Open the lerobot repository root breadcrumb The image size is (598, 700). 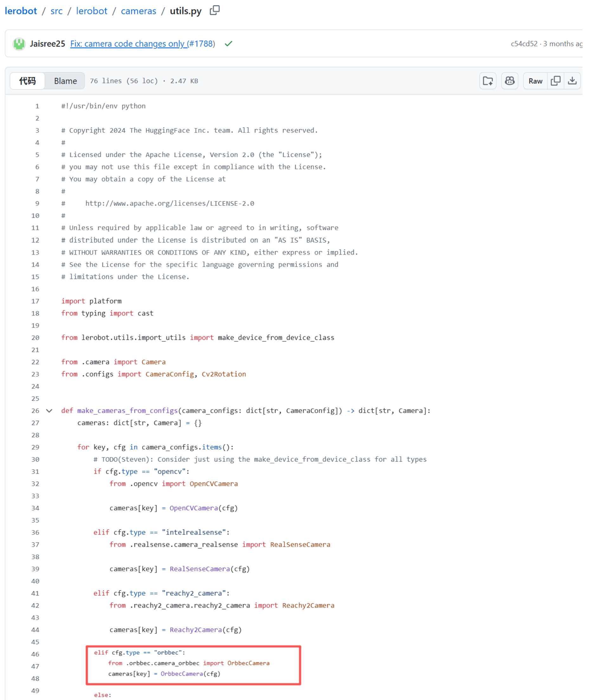tap(21, 11)
